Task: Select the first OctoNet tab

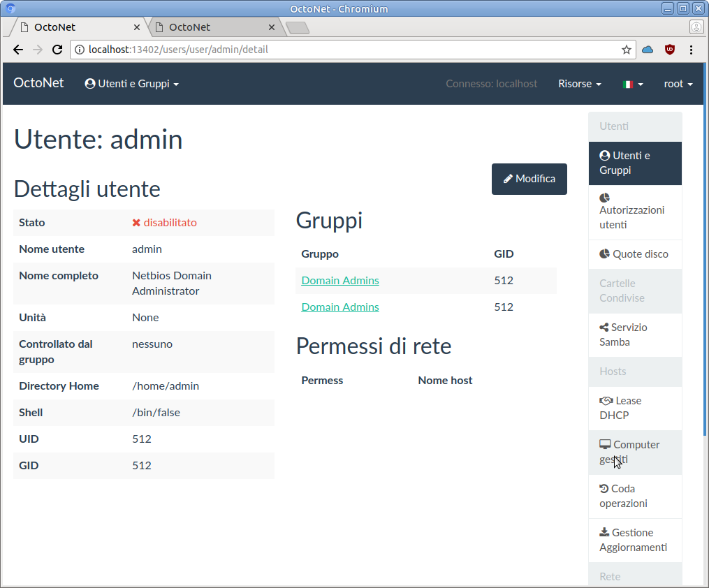Action: tap(79, 27)
